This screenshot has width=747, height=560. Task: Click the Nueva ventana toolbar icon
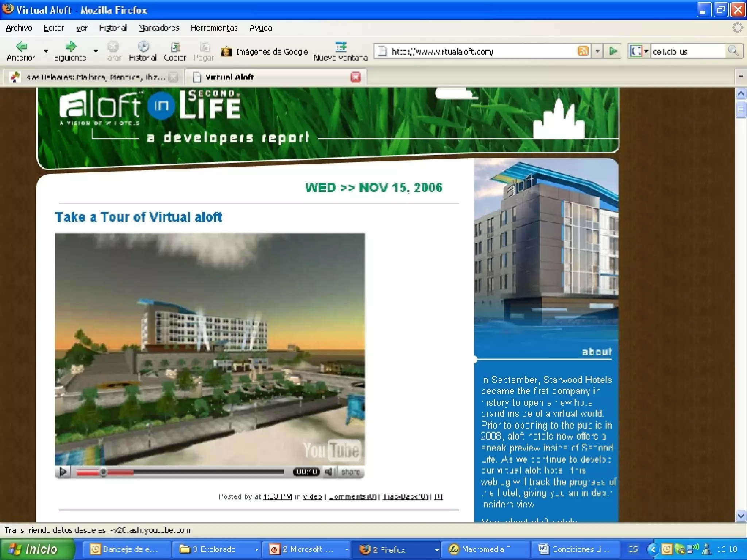340,50
